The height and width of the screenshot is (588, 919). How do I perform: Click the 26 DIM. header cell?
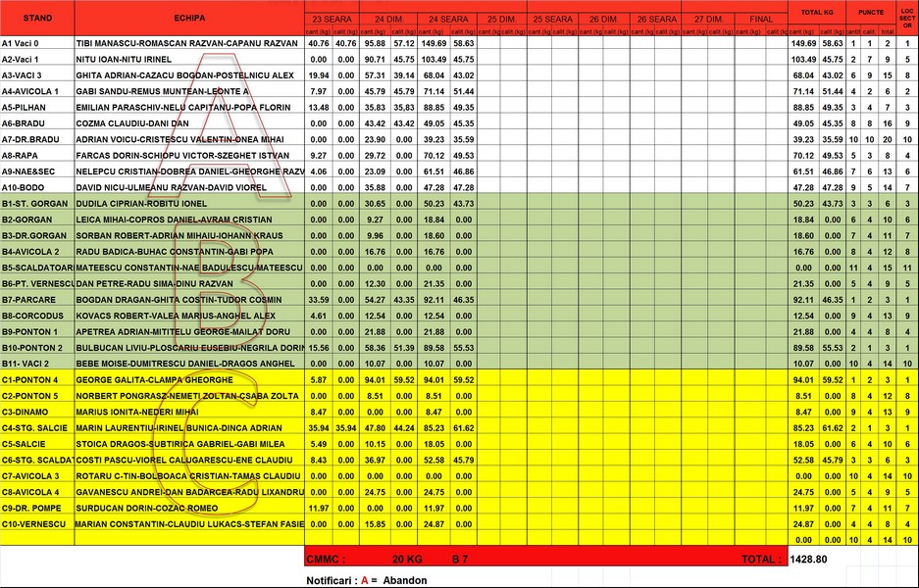coord(604,20)
